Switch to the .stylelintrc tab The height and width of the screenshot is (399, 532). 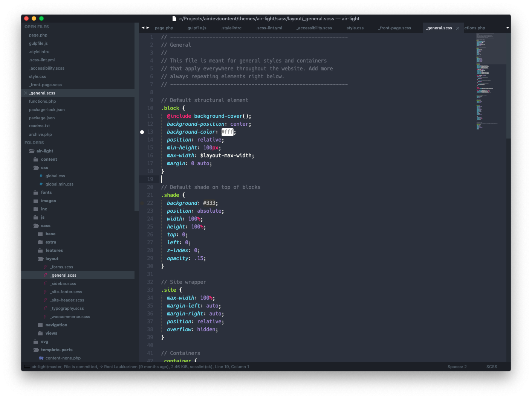(231, 28)
